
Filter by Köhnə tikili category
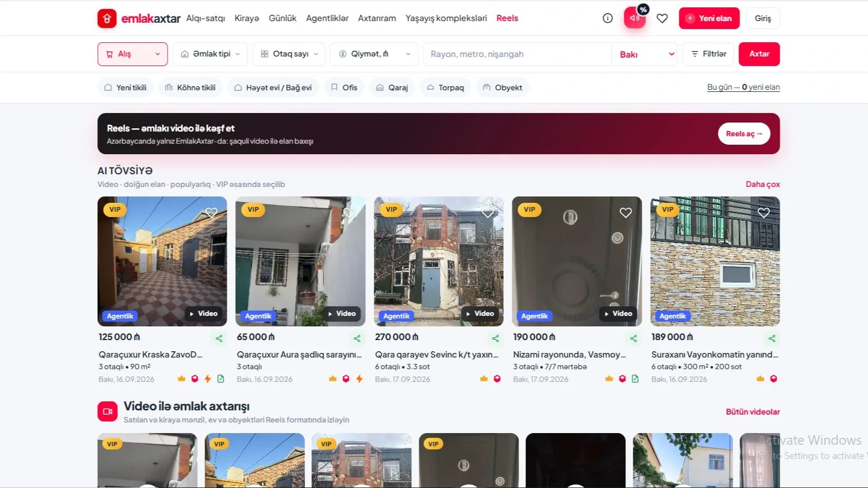pyautogui.click(x=190, y=88)
